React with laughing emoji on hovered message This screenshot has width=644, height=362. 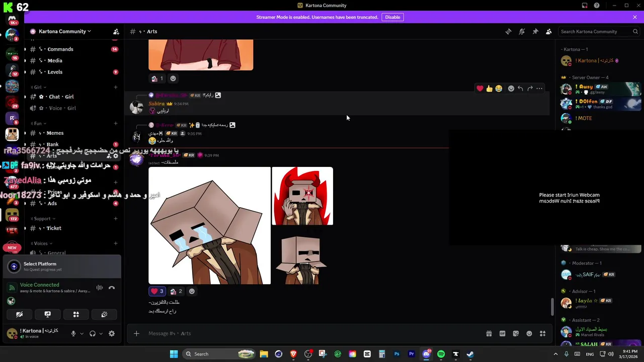coord(499,88)
